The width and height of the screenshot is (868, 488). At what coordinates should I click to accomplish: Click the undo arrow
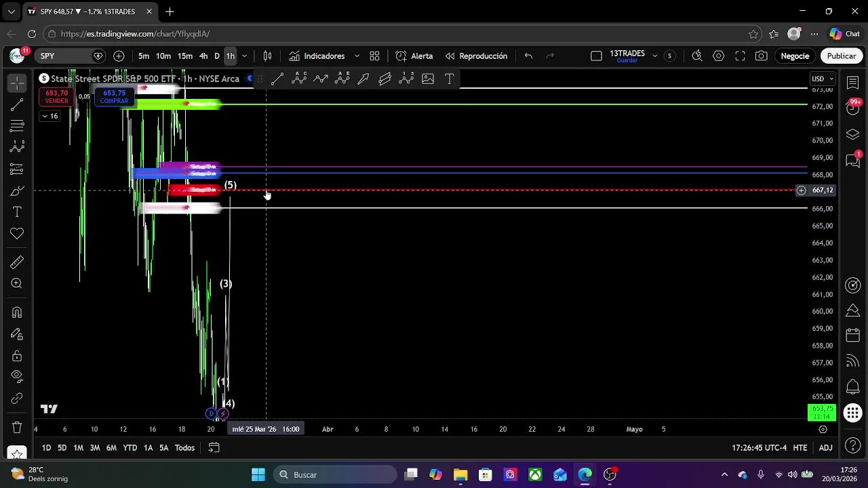[x=528, y=56]
